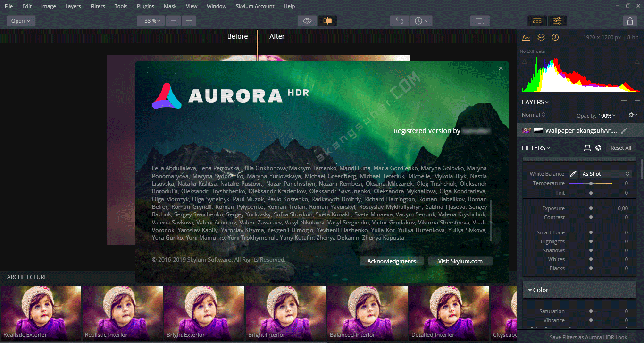Pick white balance with eyedropper
The image size is (644, 343).
tap(573, 174)
